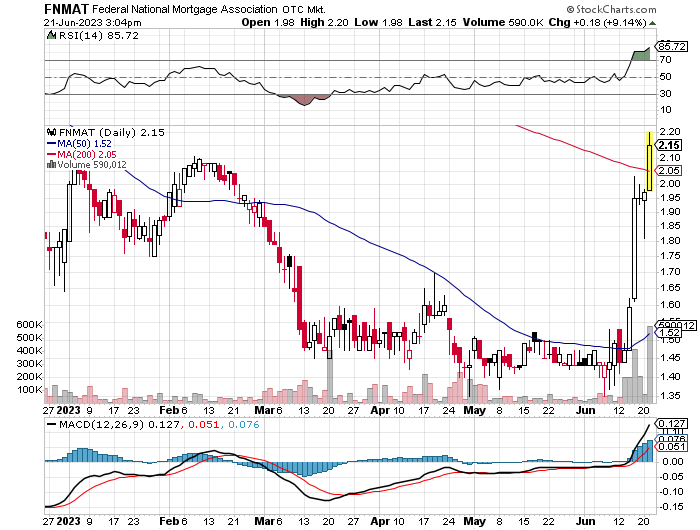Viewport: 700px width, 530px height.
Task: Click 'May' on date axis under MACD panel
Action: 475,521
